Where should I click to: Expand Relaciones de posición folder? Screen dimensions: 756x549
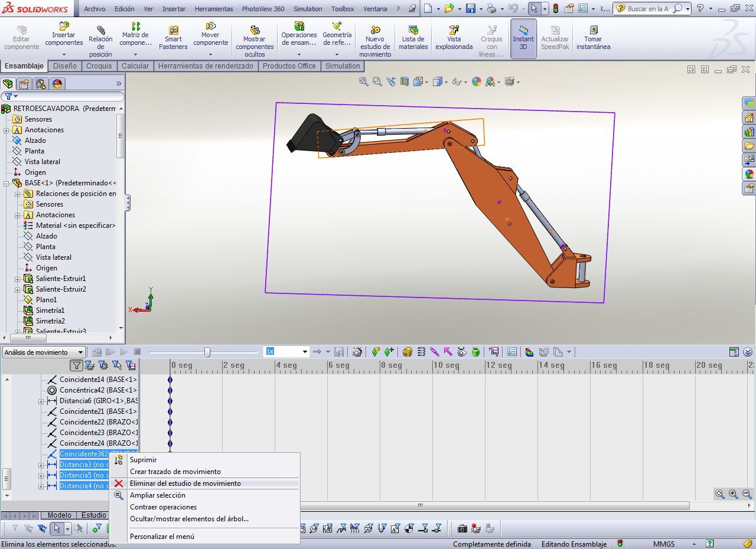click(18, 194)
